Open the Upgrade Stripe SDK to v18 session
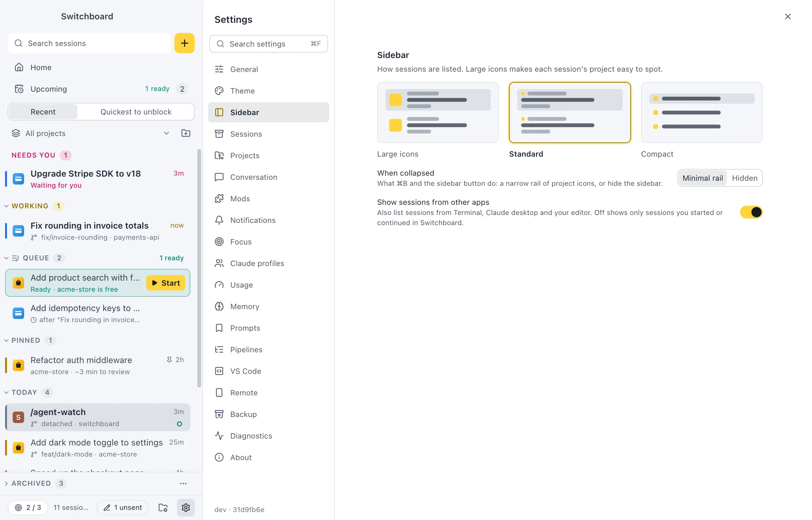This screenshot has width=812, height=520. (x=98, y=179)
